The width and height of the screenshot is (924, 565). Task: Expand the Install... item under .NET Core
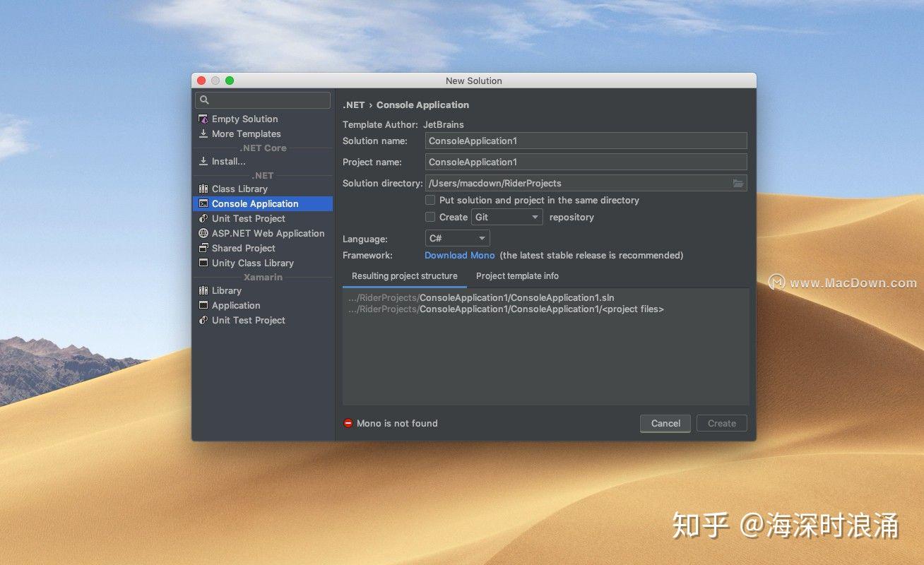228,161
